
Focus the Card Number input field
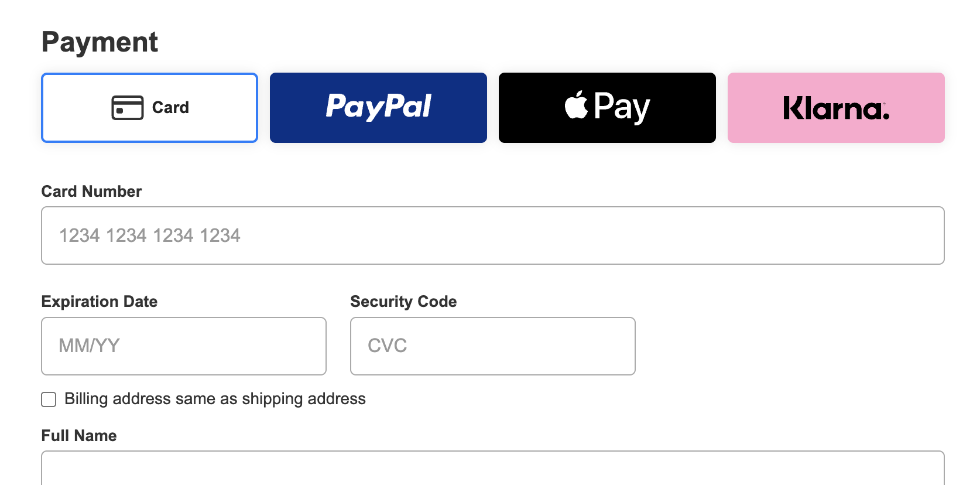click(493, 235)
